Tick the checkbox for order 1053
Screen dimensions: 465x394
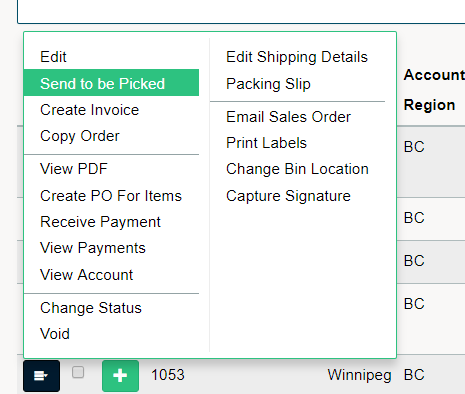click(78, 372)
